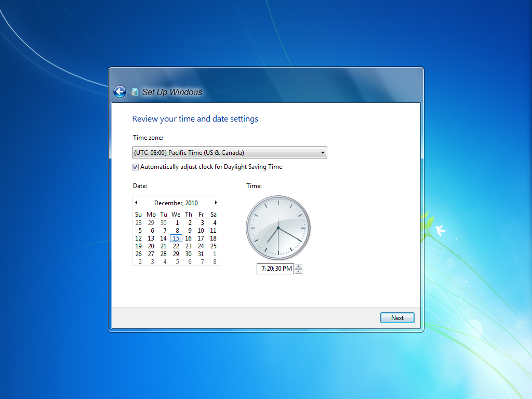Select December 21 in the calendar

coord(163,246)
